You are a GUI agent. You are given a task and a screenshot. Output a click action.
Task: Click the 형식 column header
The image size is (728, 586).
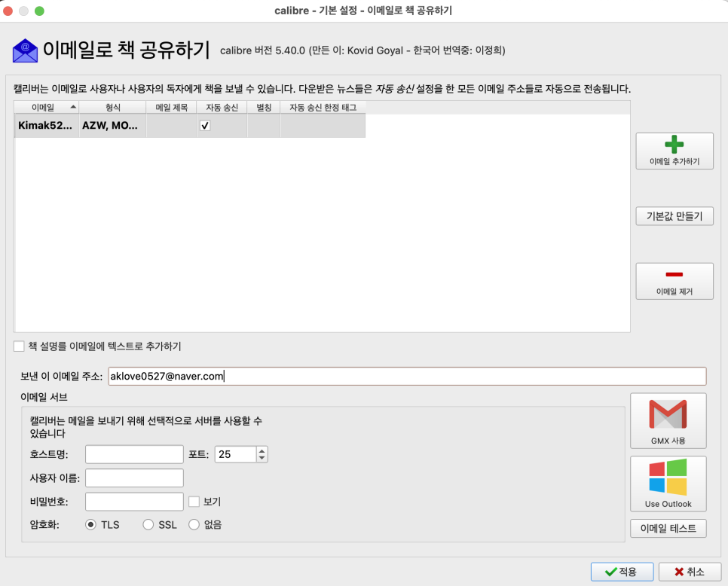112,107
